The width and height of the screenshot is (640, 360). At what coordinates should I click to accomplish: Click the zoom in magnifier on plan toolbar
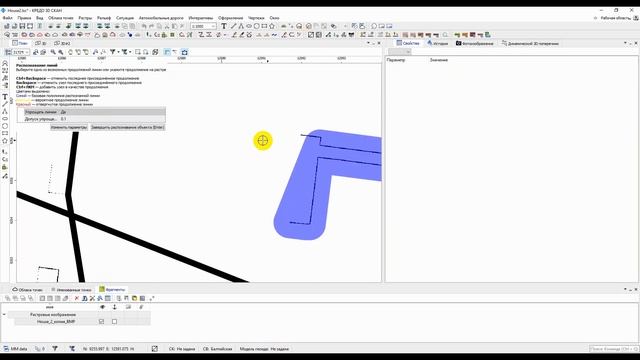click(x=53, y=52)
